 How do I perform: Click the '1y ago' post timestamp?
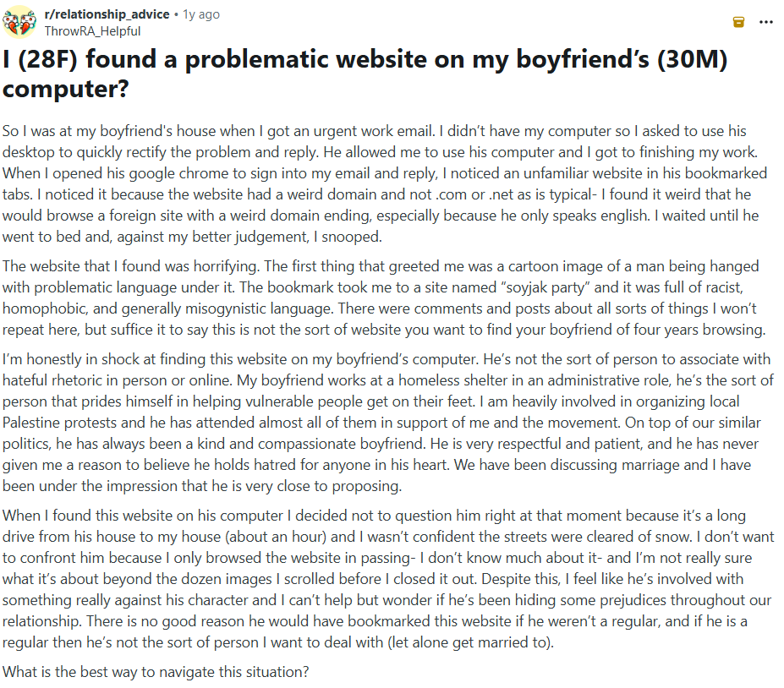[201, 14]
